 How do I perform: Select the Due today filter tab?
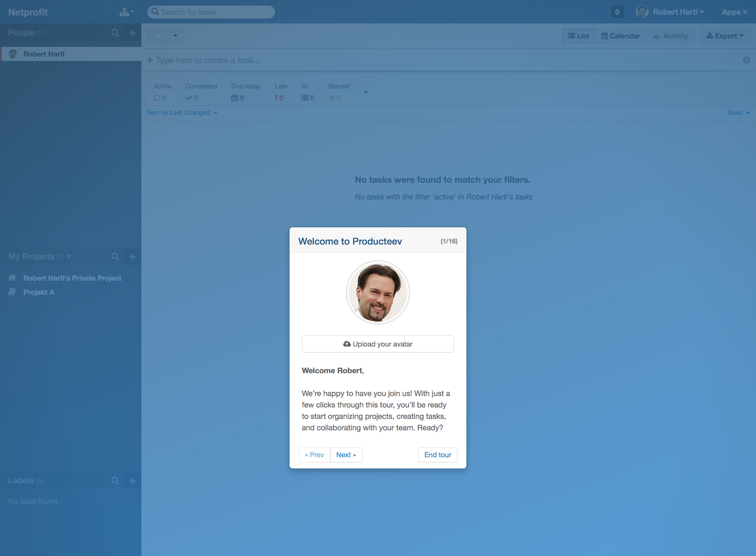pos(246,92)
